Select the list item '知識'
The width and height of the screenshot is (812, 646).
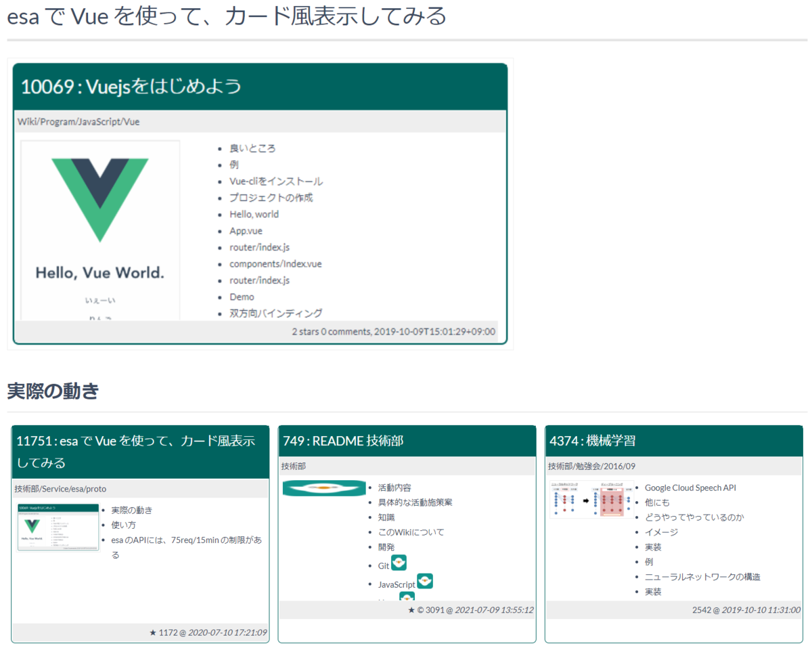tap(386, 517)
